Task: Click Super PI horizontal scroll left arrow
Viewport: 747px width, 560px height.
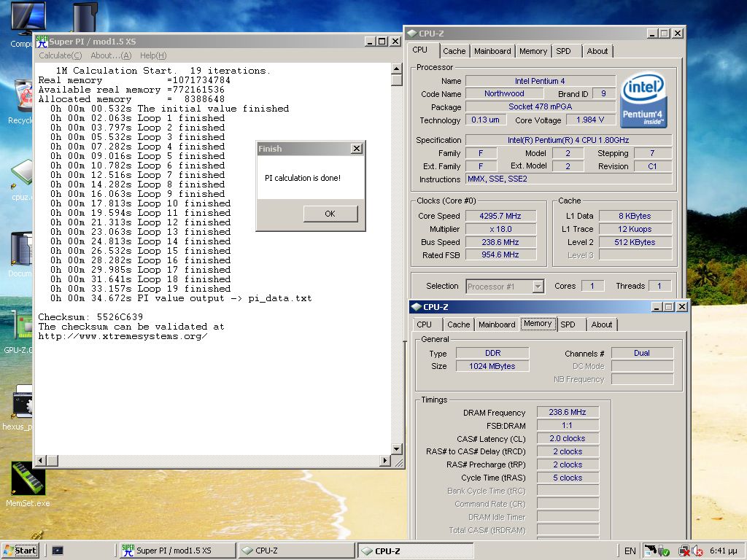Action: pos(41,461)
